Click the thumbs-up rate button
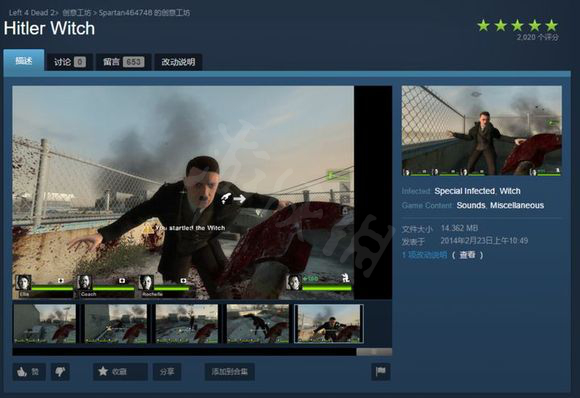Screen dimensions: 580x398 (x=29, y=371)
